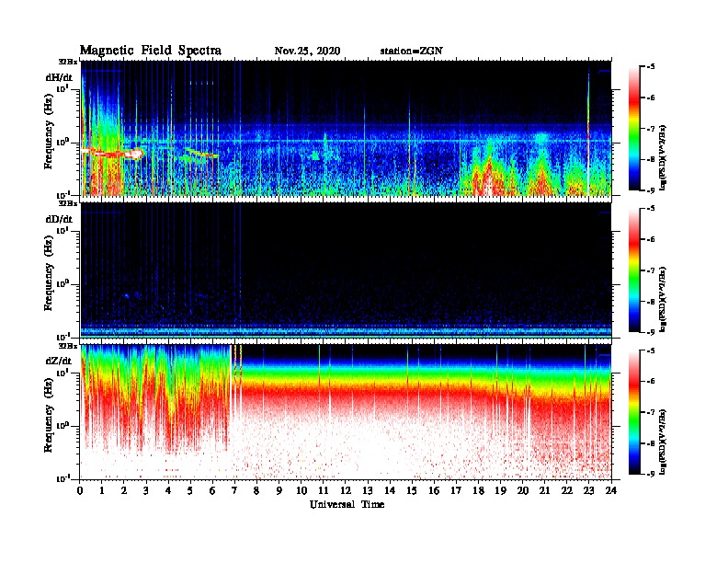
Task: Click hour "20" on the Universal Time axis
Action: pyautogui.click(x=523, y=491)
